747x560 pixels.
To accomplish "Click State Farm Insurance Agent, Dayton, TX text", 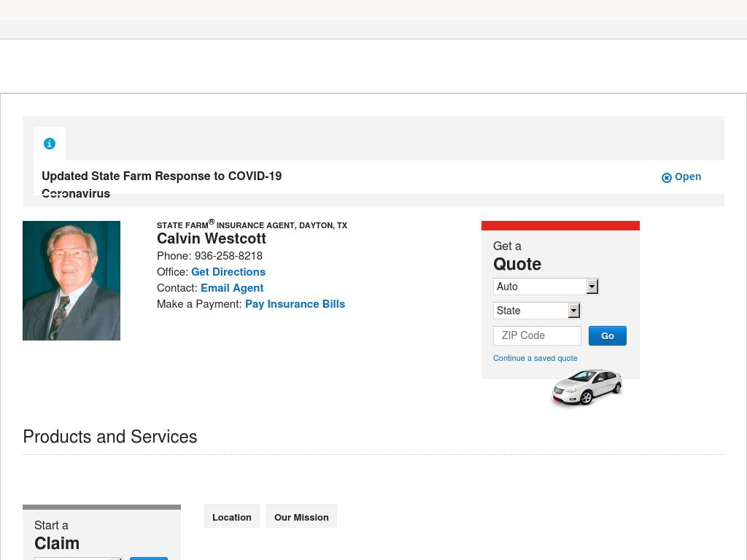I will coord(252,225).
